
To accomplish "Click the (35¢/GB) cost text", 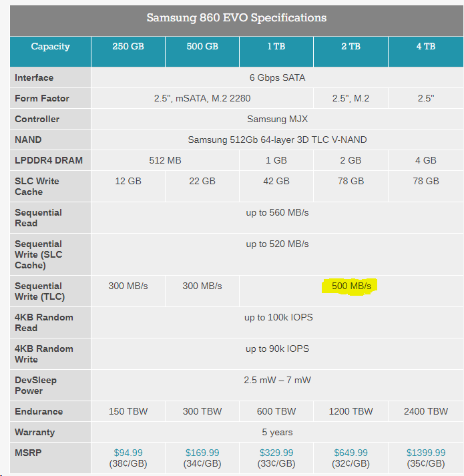I will 426,463.
